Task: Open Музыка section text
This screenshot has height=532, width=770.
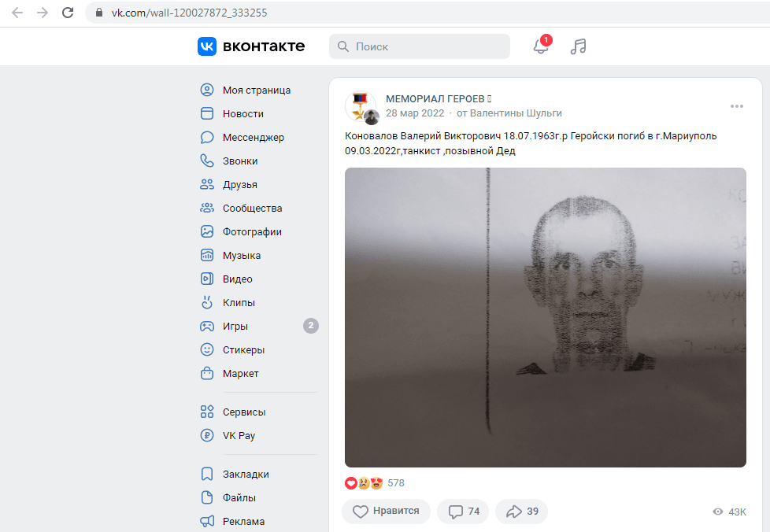Action: pyautogui.click(x=242, y=256)
